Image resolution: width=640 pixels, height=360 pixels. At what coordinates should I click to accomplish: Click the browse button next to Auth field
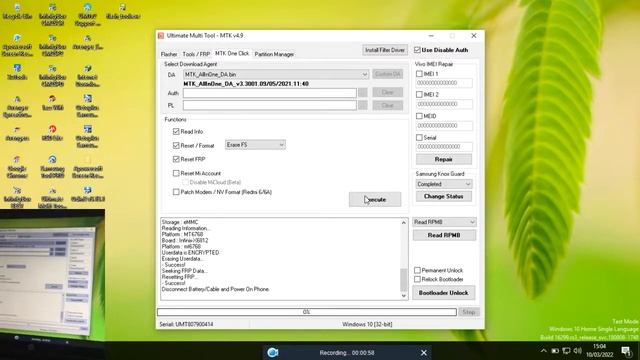(x=362, y=93)
